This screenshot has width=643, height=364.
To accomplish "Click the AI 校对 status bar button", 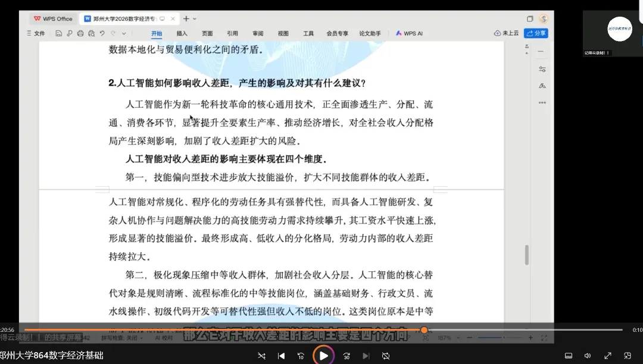I will pos(164,338).
